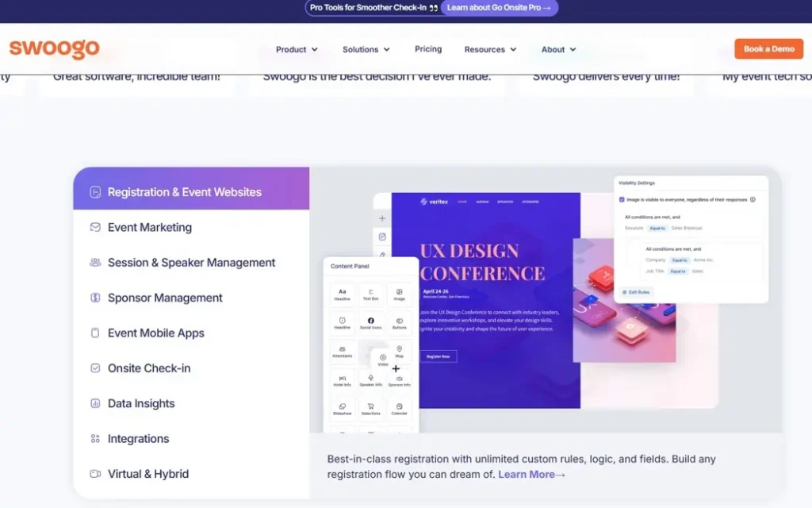Open the Job Title Equal to operator chip
The image size is (812, 508).
coord(678,271)
